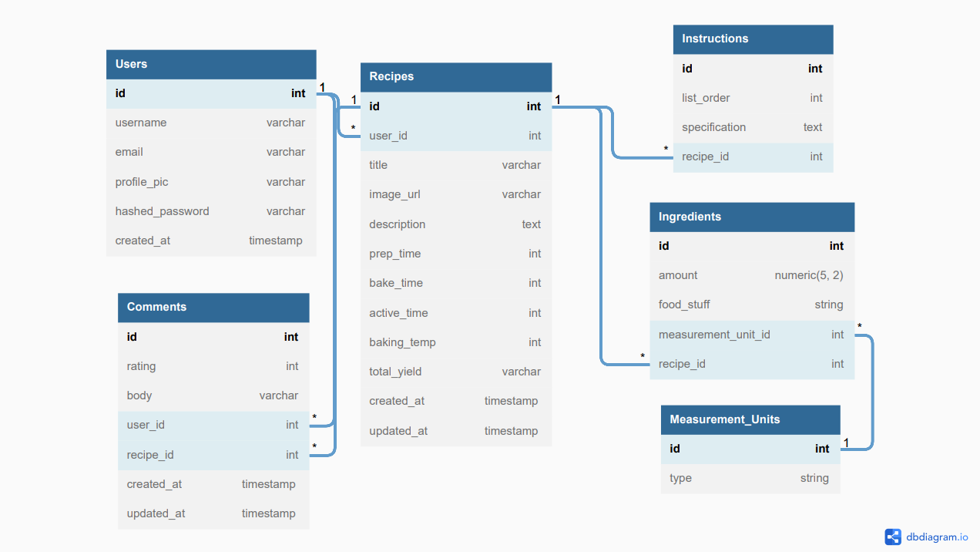This screenshot has width=980, height=552.
Task: Select prep_time row in Recipes
Action: coord(456,254)
